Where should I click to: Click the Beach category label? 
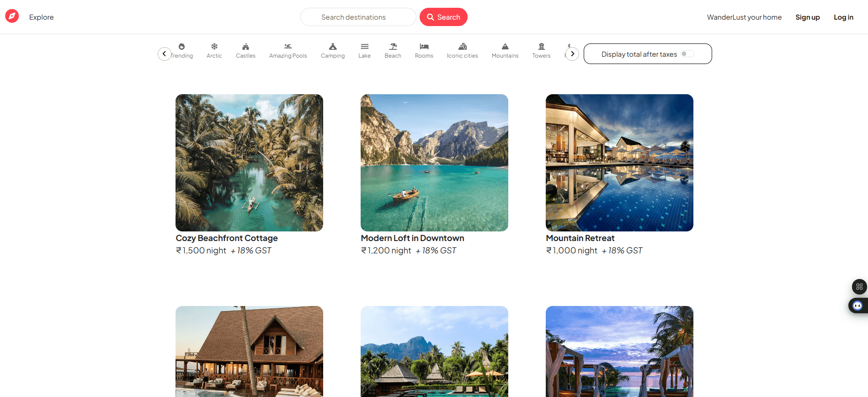(x=393, y=56)
